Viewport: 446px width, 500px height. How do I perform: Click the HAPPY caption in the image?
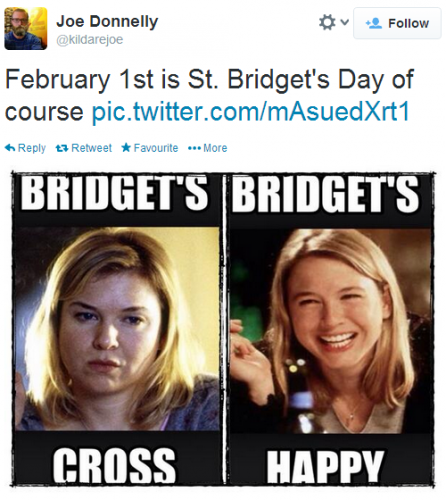tap(325, 466)
